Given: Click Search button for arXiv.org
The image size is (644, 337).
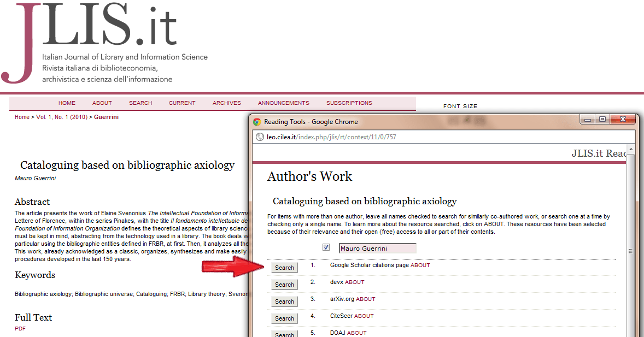Looking at the screenshot, I should (284, 301).
